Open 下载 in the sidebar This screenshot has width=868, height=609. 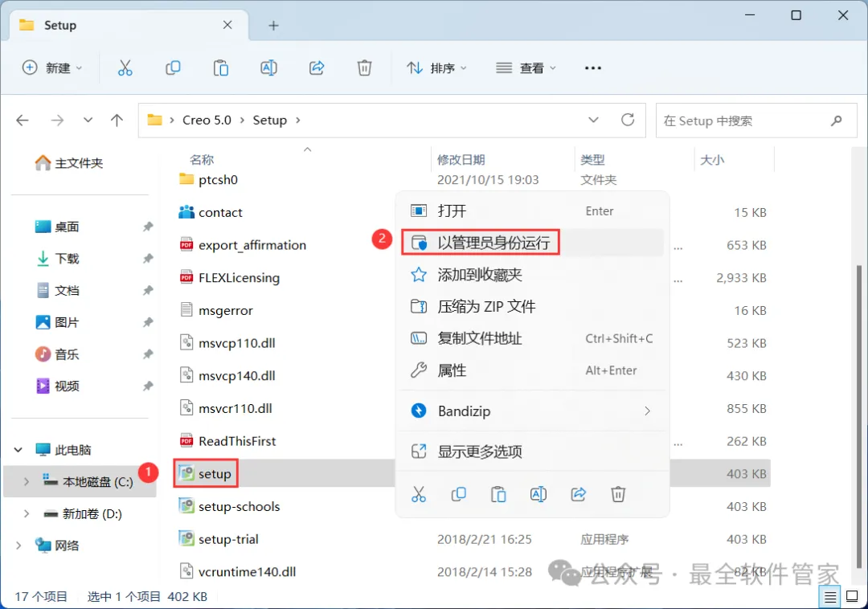(57, 259)
